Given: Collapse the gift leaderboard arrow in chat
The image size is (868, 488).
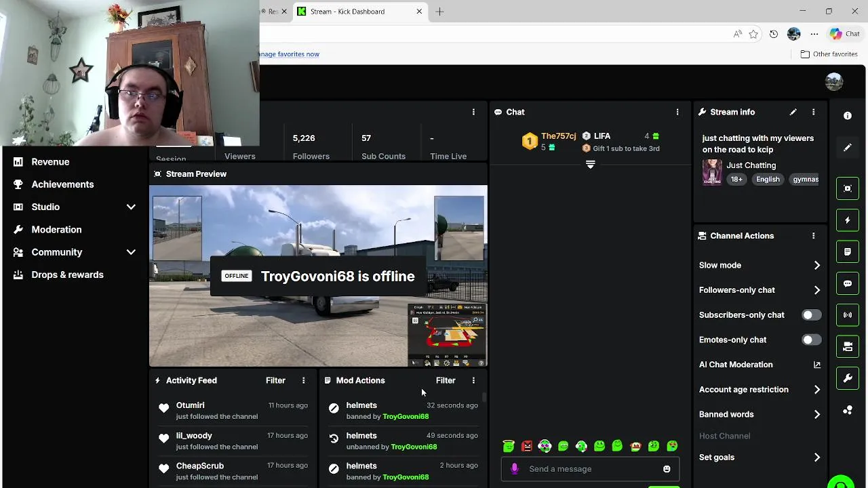Looking at the screenshot, I should [590, 165].
